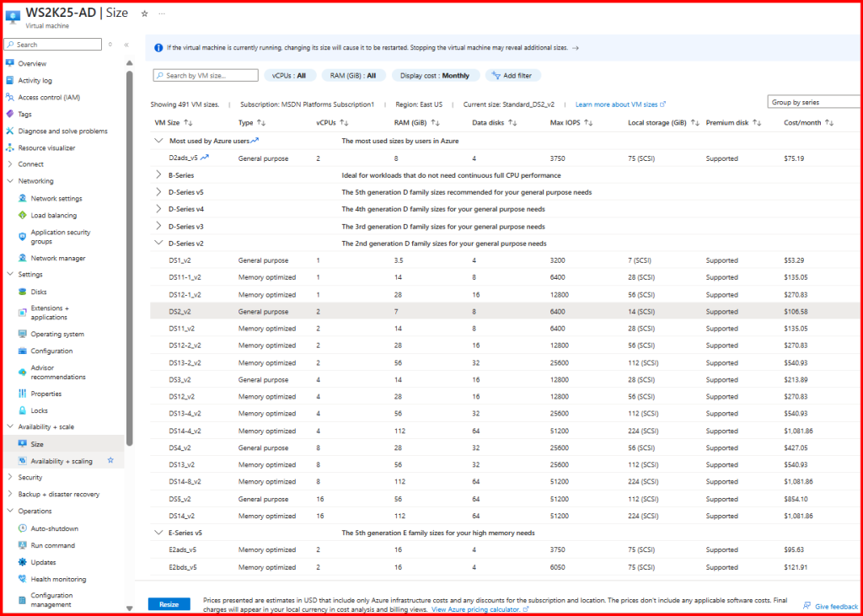Open Overview in the left menu

click(32, 63)
